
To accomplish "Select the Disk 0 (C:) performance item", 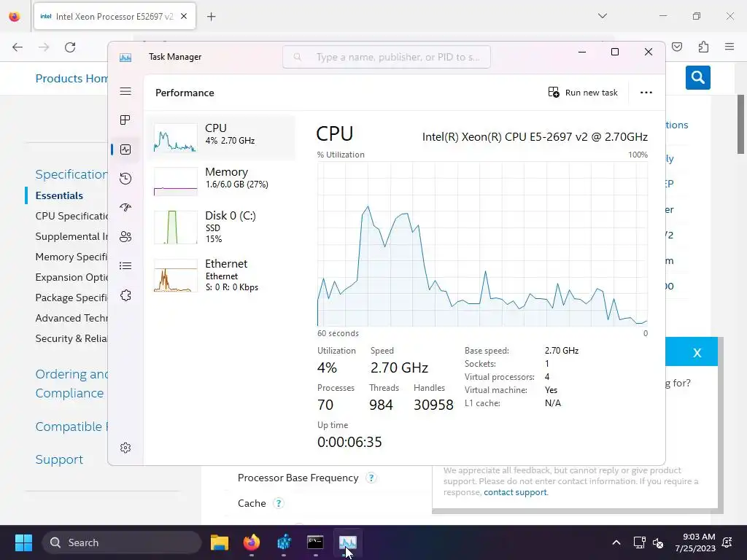I will 222,227.
